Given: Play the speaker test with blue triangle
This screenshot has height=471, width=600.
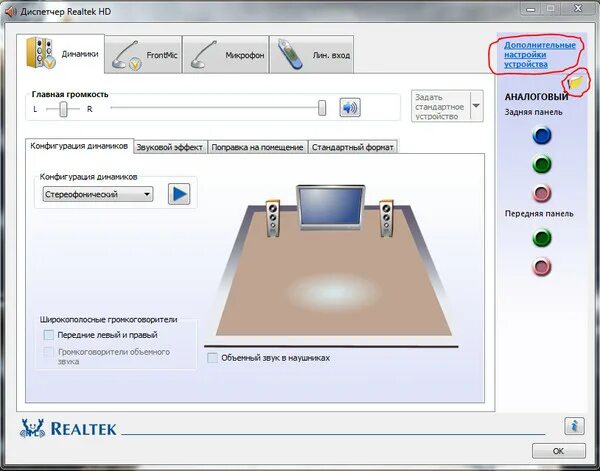Looking at the screenshot, I should click(x=179, y=194).
